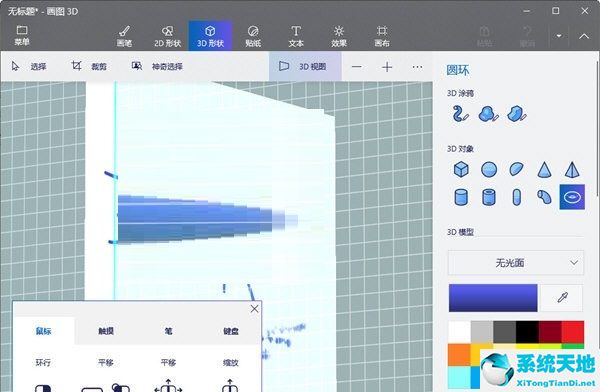This screenshot has width=600, height=392.
Task: Click the 圆环 panel heading
Action: [x=458, y=70]
